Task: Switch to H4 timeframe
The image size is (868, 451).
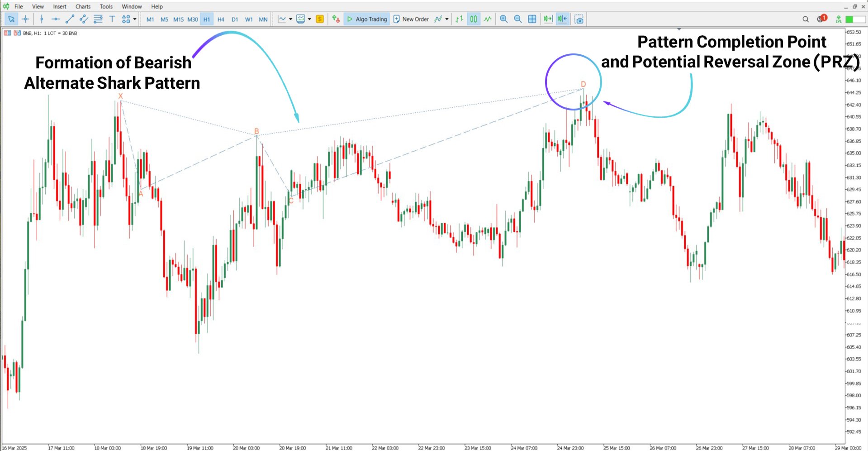Action: coord(221,19)
